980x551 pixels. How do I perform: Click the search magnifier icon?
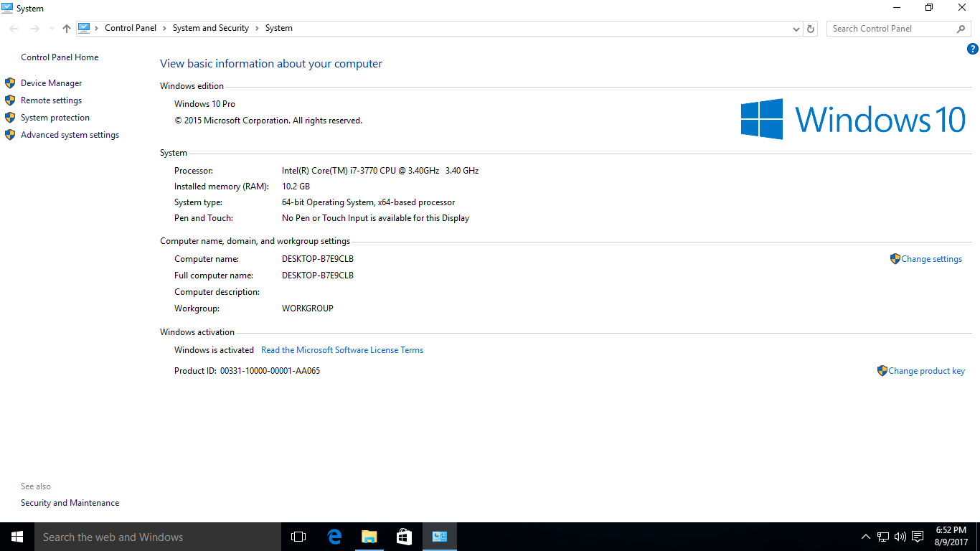coord(961,29)
